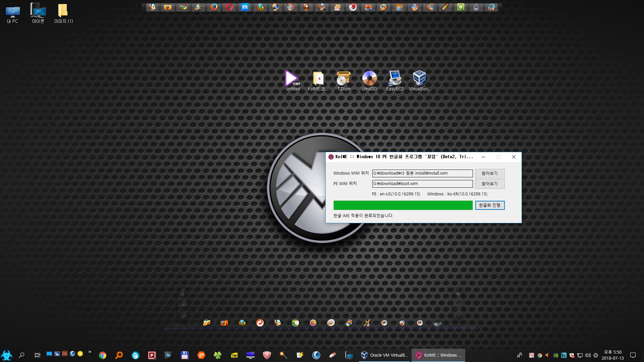Click blue floppy disk icon on taskbar

184,355
